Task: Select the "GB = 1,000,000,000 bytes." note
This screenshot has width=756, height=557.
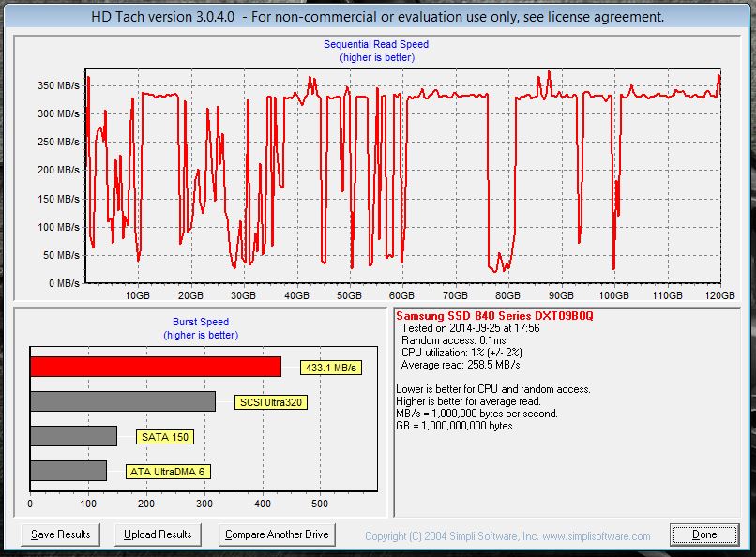Action: [455, 426]
